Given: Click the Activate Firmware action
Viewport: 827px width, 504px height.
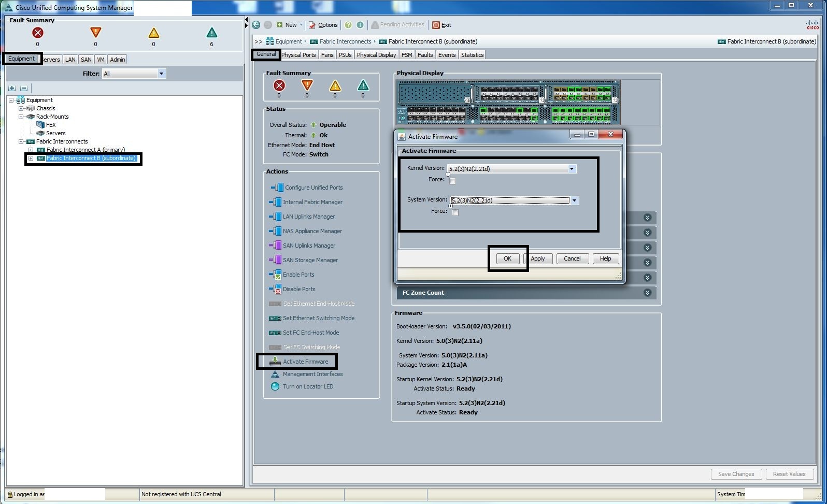Looking at the screenshot, I should point(305,362).
